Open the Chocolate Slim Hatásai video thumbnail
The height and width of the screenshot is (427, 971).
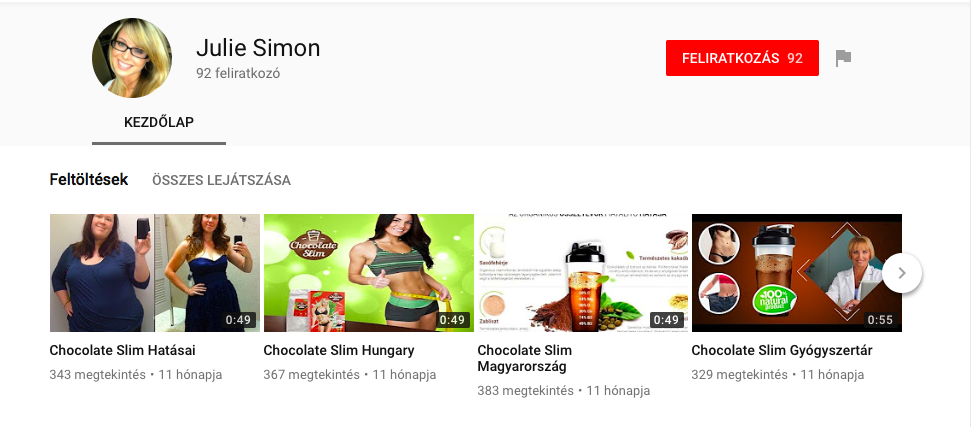pos(155,273)
